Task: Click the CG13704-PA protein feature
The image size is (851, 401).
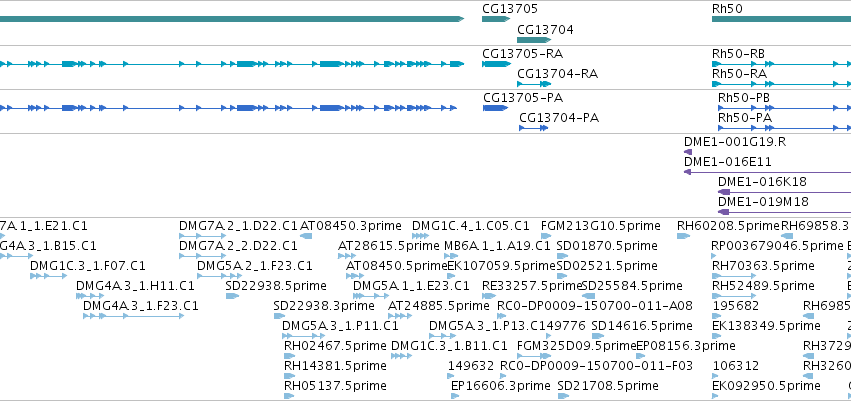Action: (534, 128)
